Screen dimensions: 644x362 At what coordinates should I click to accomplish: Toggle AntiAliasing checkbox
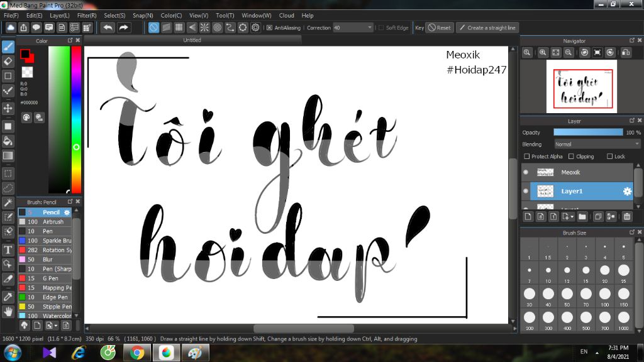(269, 28)
